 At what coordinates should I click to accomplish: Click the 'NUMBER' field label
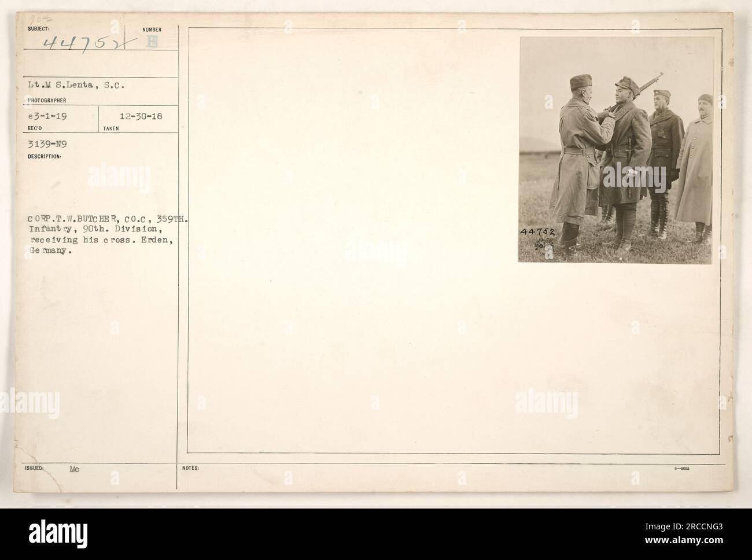152,30
